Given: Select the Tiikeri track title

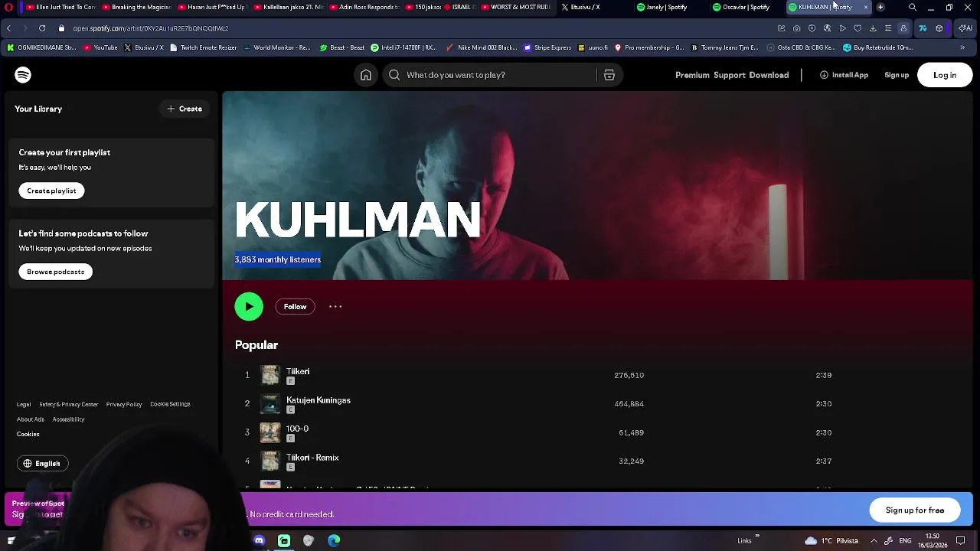Looking at the screenshot, I should pyautogui.click(x=298, y=371).
